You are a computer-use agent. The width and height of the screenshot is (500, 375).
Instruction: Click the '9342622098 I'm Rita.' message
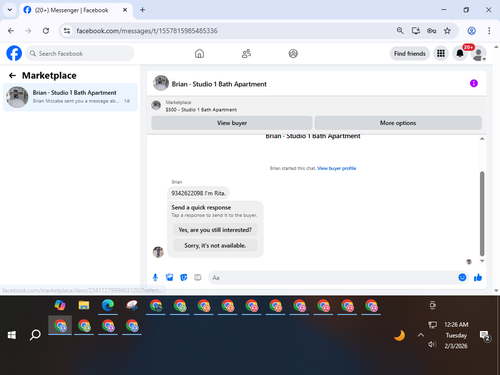click(198, 193)
